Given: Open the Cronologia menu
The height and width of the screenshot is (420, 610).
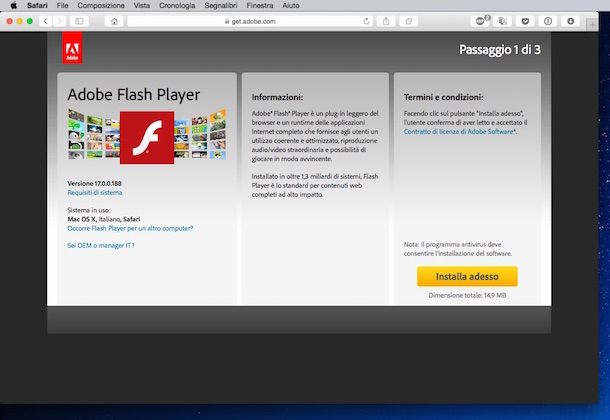Looking at the screenshot, I should coord(177,5).
